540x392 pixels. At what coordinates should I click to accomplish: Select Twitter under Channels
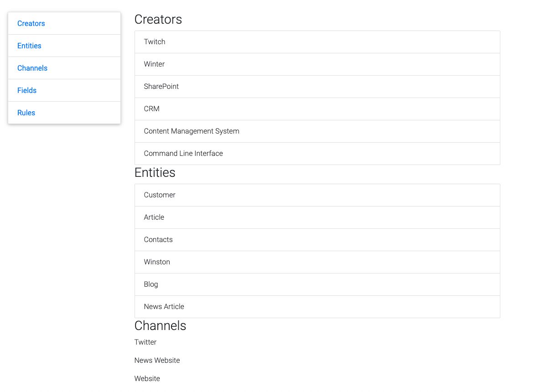click(145, 342)
